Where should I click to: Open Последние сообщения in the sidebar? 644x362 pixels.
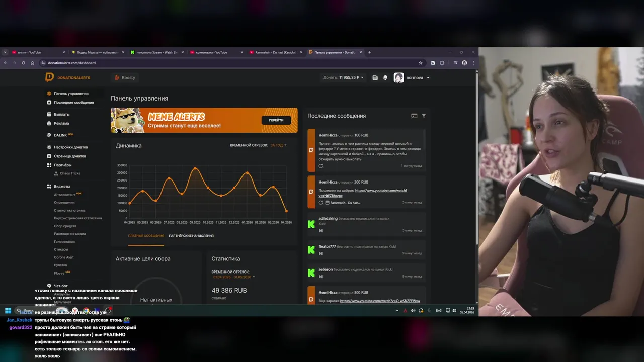click(73, 103)
